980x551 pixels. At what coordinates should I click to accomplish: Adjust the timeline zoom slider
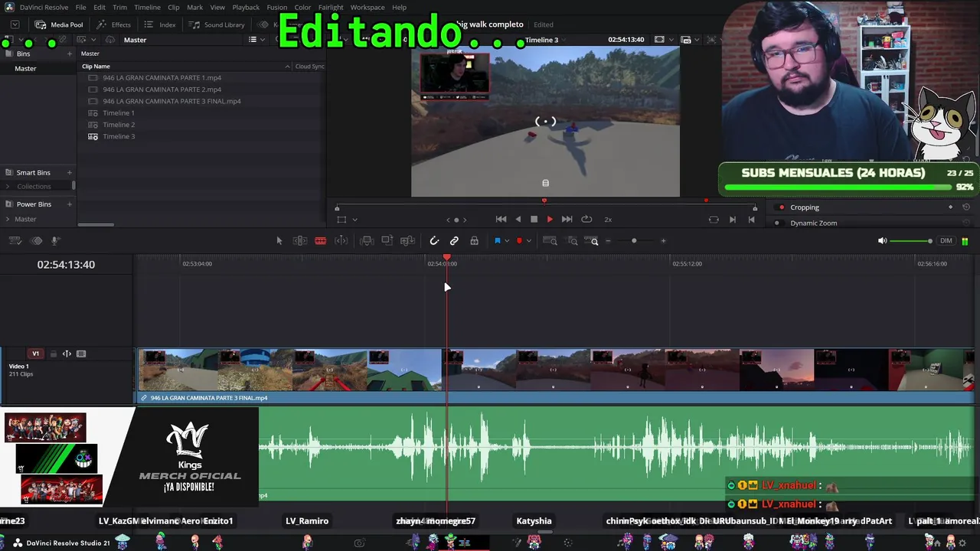click(x=634, y=241)
